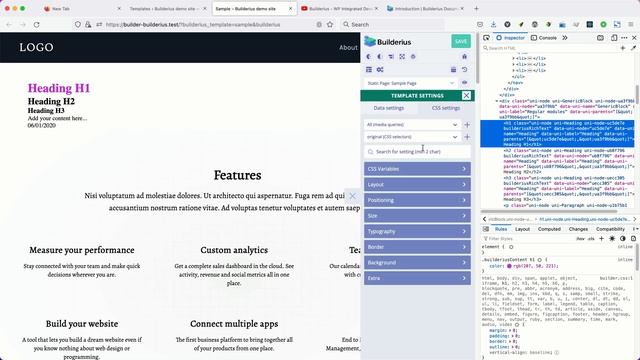Screen dimensions: 640x360
Task: Open the All (media queries) dropdown
Action: coord(412,124)
